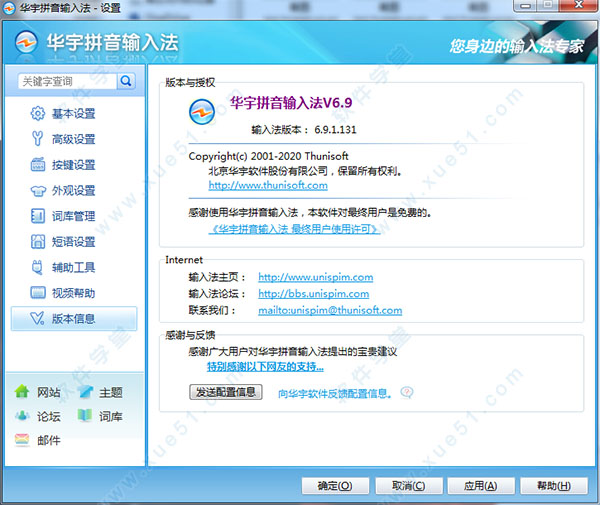Click the 帮助(H) button
This screenshot has width=600, height=505.
(x=554, y=486)
